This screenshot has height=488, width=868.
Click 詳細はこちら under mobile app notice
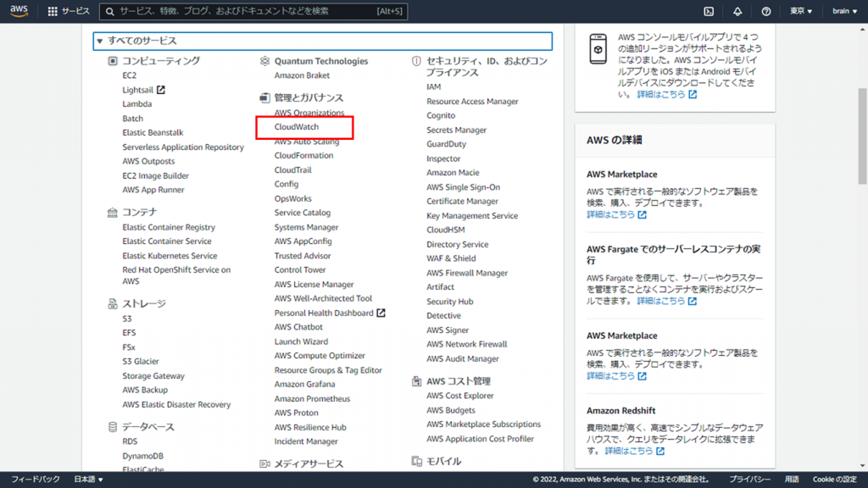click(x=666, y=95)
